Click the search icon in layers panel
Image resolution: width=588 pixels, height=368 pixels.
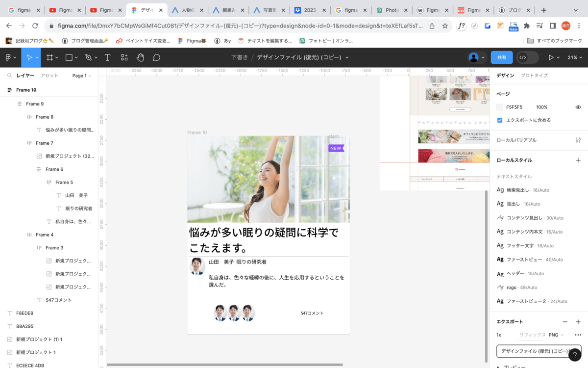9,76
